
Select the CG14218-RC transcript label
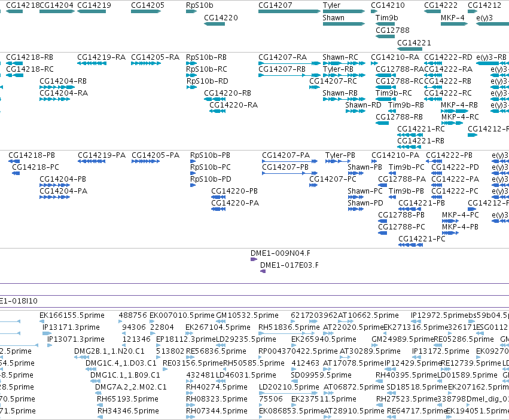click(x=30, y=69)
